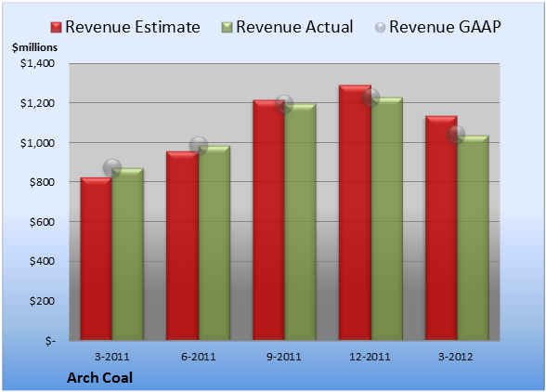Select the green actual bar for 3-2011
This screenshot has height=392, width=546.
pyautogui.click(x=128, y=255)
